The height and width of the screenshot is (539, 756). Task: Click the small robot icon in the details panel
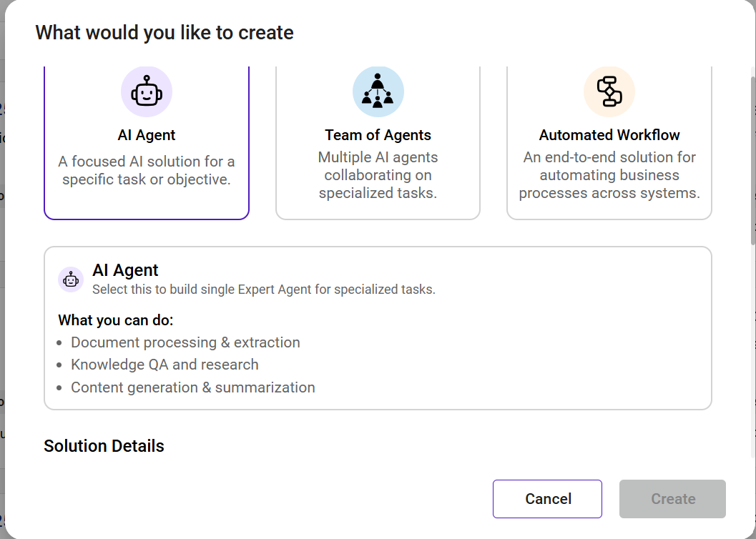71,280
